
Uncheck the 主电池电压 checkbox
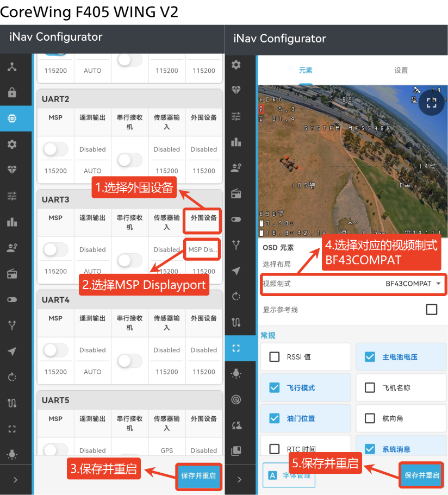tap(370, 357)
